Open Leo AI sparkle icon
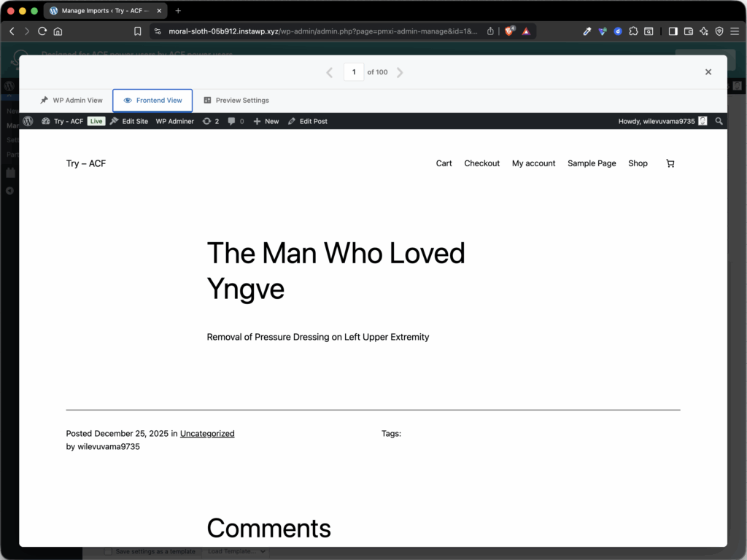The height and width of the screenshot is (560, 747). [704, 31]
